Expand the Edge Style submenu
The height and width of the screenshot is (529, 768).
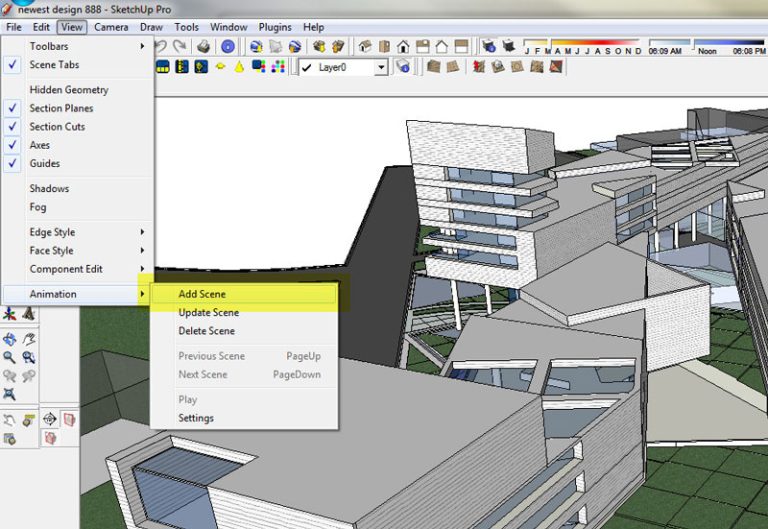(x=52, y=232)
